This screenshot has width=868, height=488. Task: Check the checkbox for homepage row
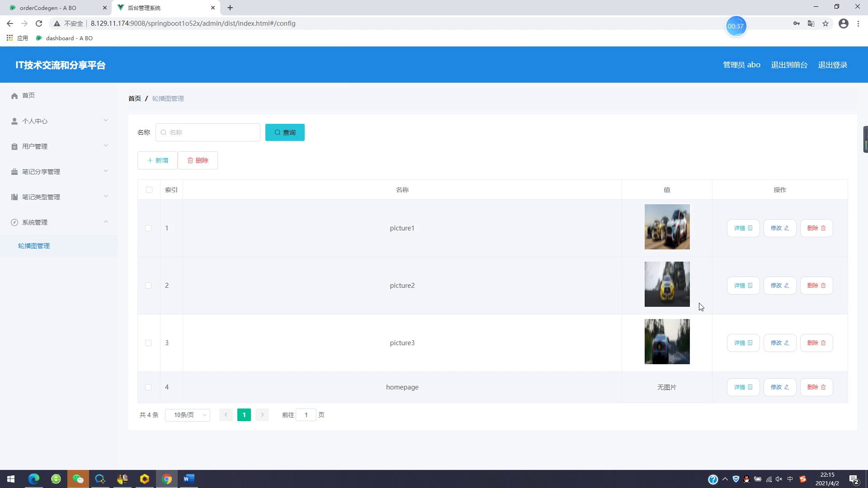(x=148, y=387)
